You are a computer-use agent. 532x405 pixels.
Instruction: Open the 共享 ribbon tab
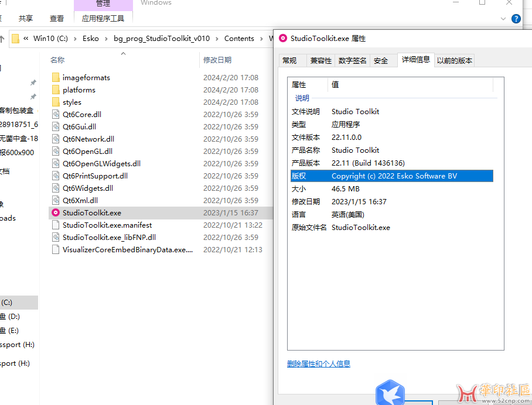click(x=26, y=18)
